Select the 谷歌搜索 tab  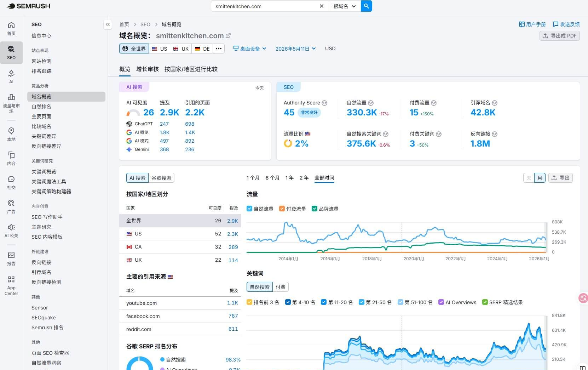click(161, 178)
